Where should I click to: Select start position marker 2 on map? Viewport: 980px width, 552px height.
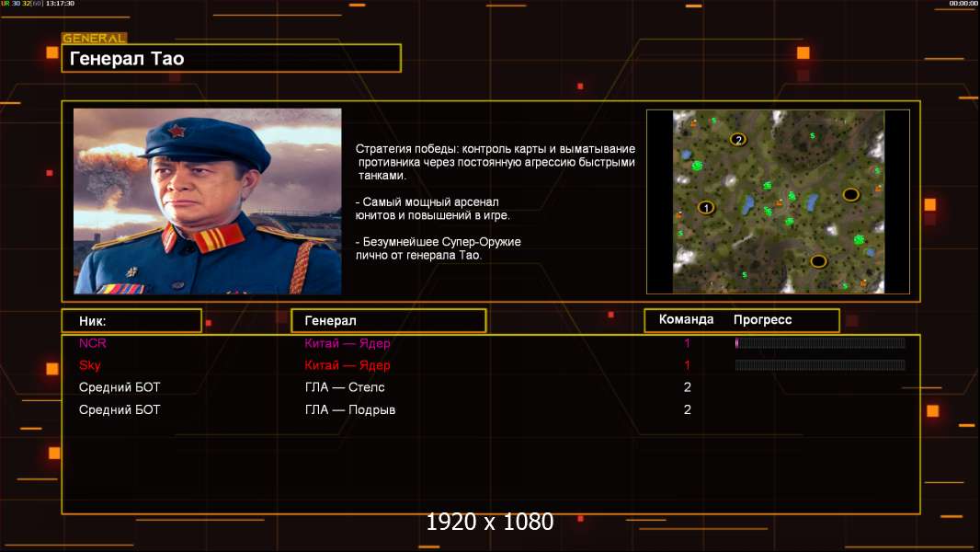coord(738,140)
